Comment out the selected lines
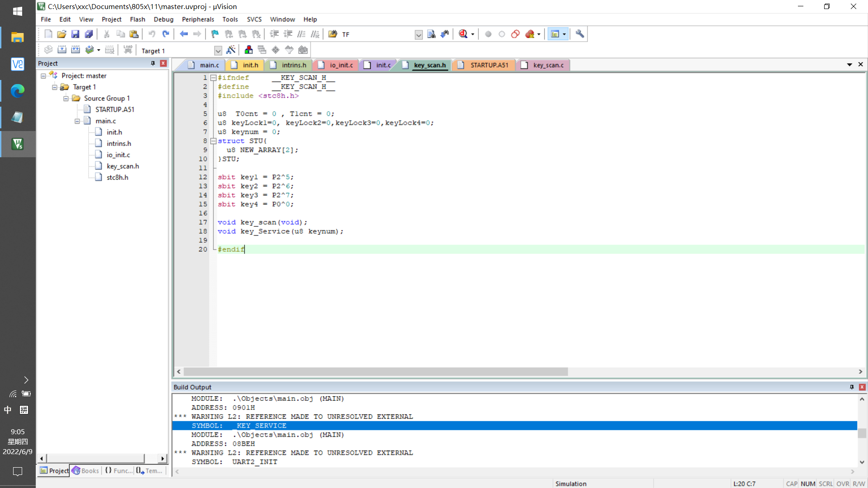This screenshot has height=488, width=868. click(301, 34)
